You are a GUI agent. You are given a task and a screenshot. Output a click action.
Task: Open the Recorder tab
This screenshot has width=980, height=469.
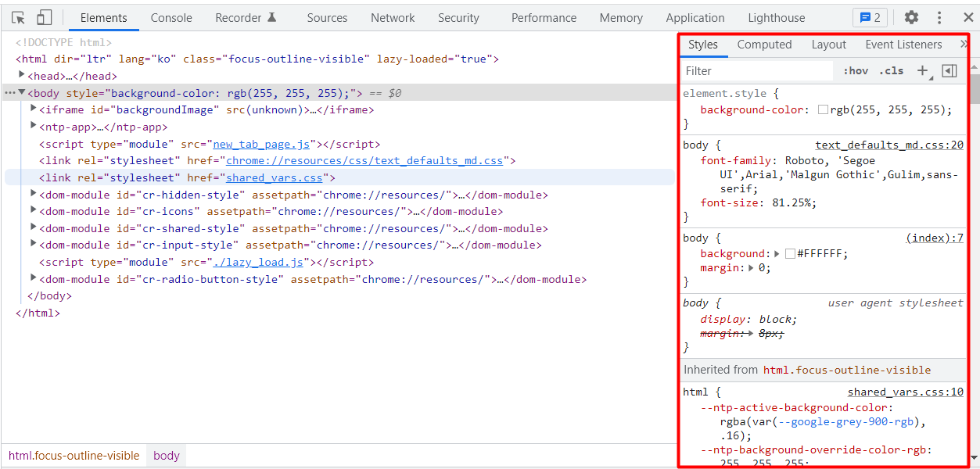click(246, 17)
